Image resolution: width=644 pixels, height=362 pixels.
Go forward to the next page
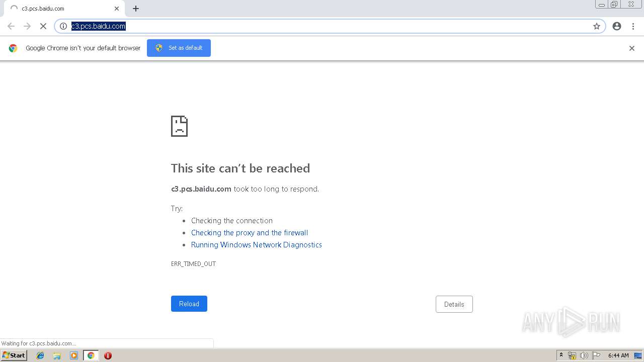pos(27,26)
